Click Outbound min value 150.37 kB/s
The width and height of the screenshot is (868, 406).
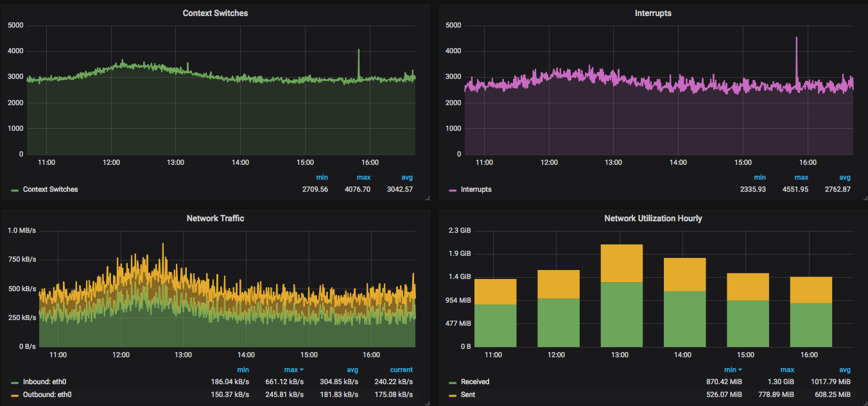click(230, 394)
